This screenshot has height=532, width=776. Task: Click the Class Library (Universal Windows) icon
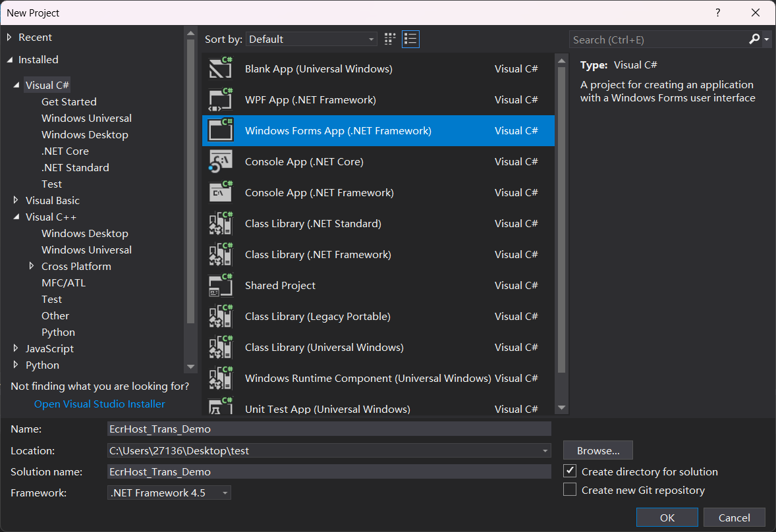221,347
